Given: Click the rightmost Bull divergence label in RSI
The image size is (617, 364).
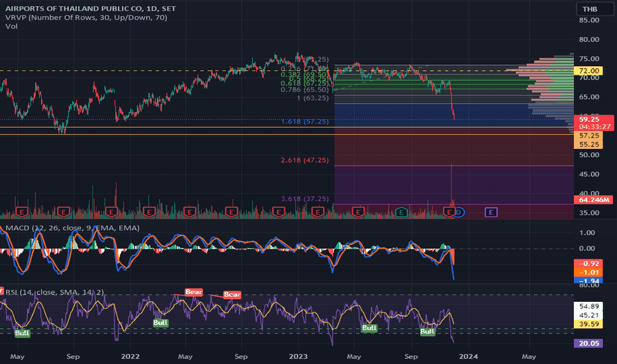Looking at the screenshot, I should tap(428, 332).
